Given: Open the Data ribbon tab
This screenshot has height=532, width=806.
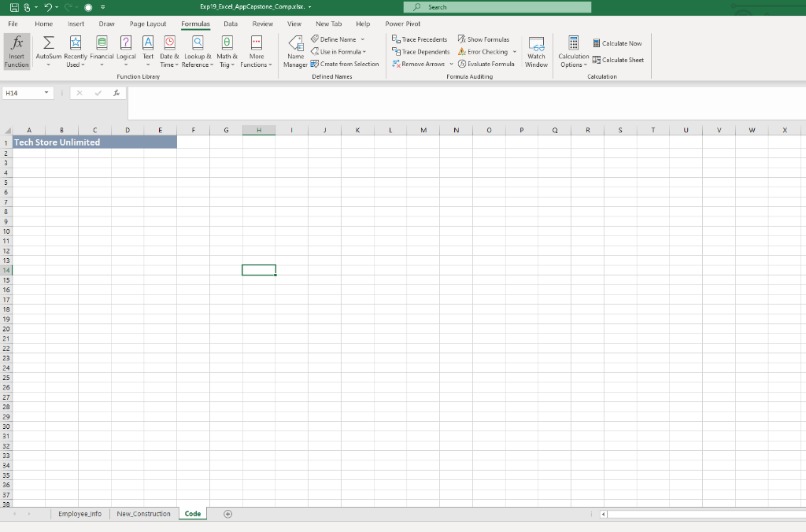Looking at the screenshot, I should point(230,24).
